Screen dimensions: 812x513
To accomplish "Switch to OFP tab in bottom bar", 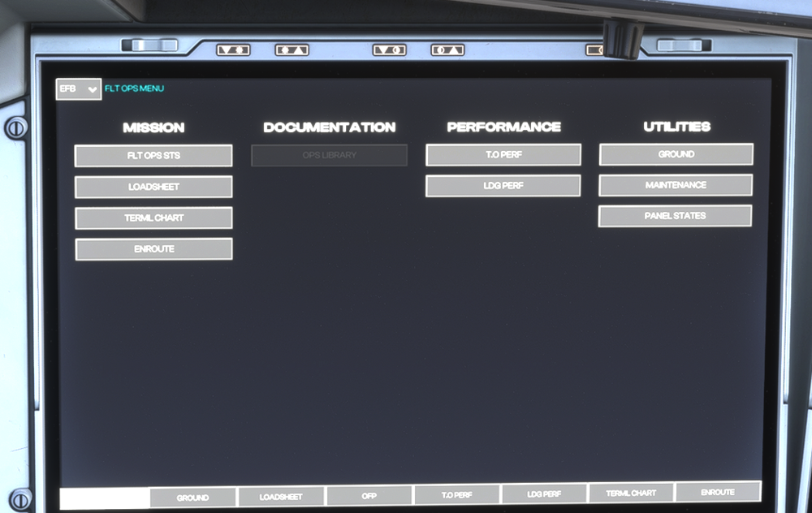I will (x=369, y=496).
